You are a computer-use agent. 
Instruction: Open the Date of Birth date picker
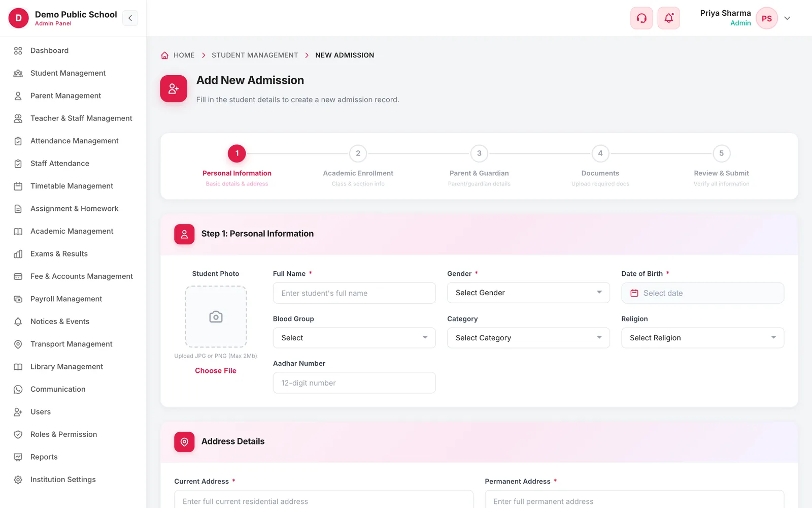click(x=702, y=293)
